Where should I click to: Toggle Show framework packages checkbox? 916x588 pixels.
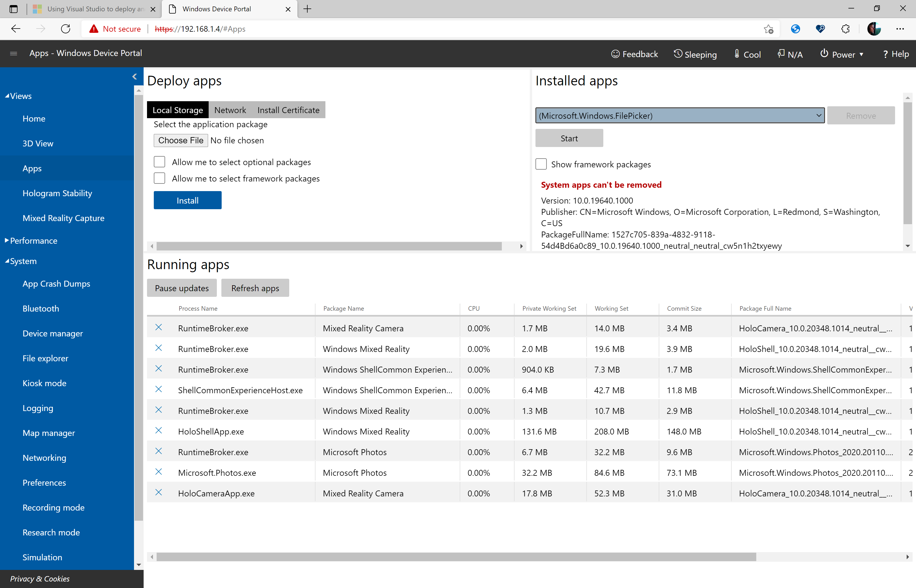tap(541, 164)
